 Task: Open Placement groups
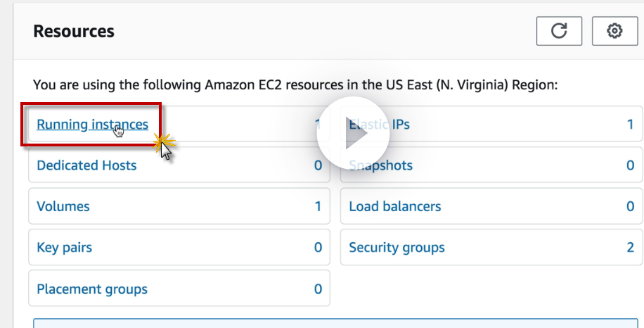pyautogui.click(x=92, y=289)
